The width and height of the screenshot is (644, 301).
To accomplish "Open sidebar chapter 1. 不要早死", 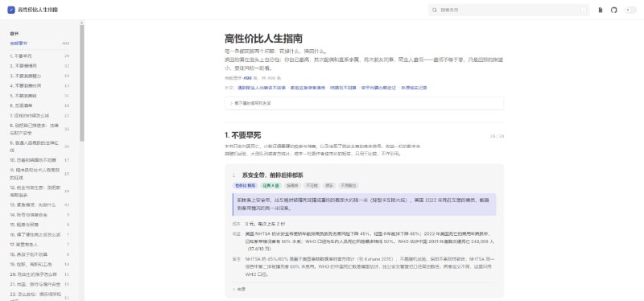I will (39, 56).
